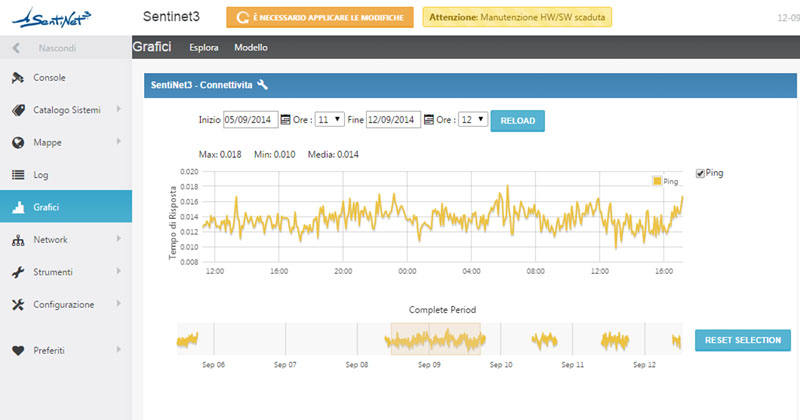Screen dimensions: 800x420
Task: Click the Mappe globe icon
Action: coord(18,142)
